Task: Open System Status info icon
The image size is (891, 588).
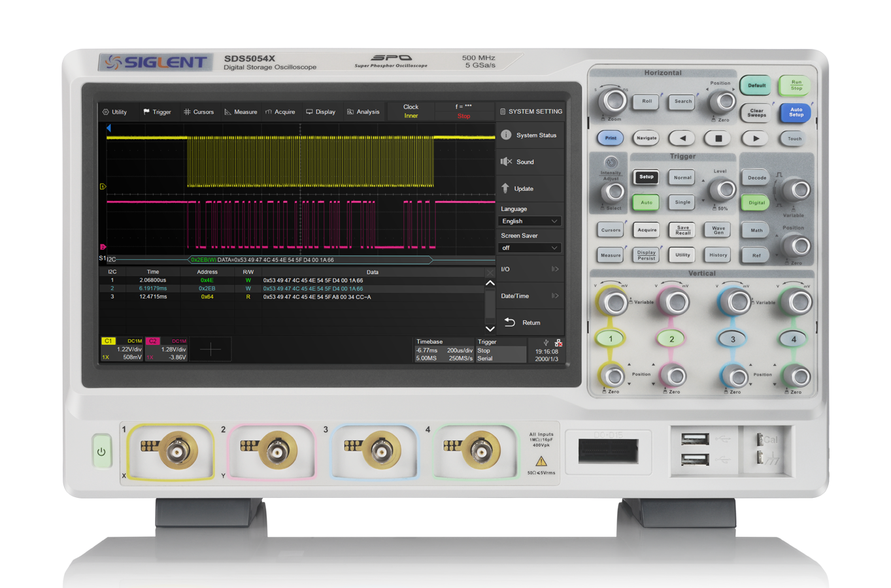Action: coord(506,135)
